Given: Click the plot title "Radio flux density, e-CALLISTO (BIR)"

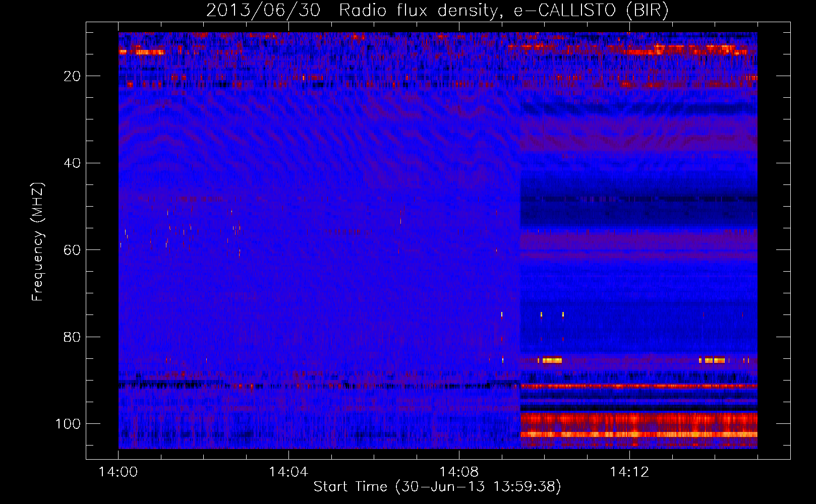Looking at the screenshot, I should pyautogui.click(x=504, y=10).
